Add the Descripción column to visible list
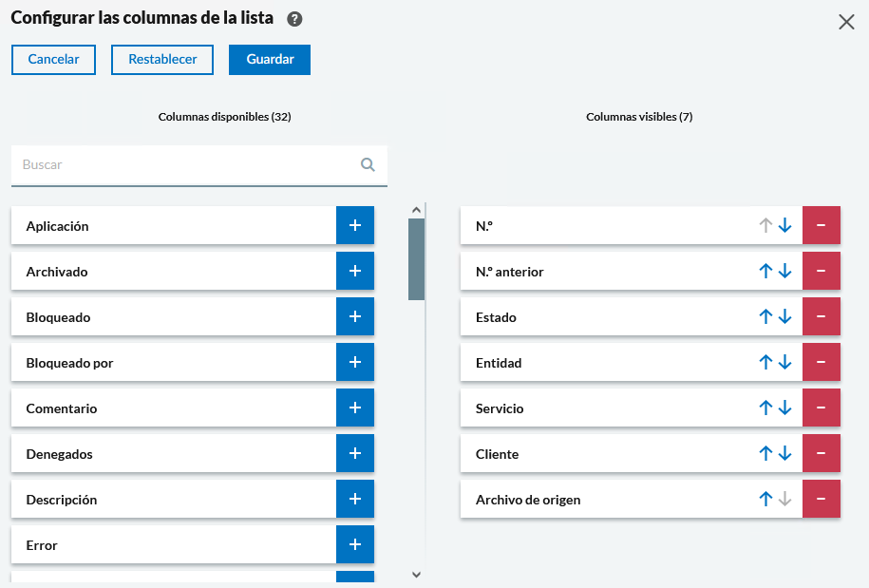This screenshot has height=588, width=869. (354, 500)
